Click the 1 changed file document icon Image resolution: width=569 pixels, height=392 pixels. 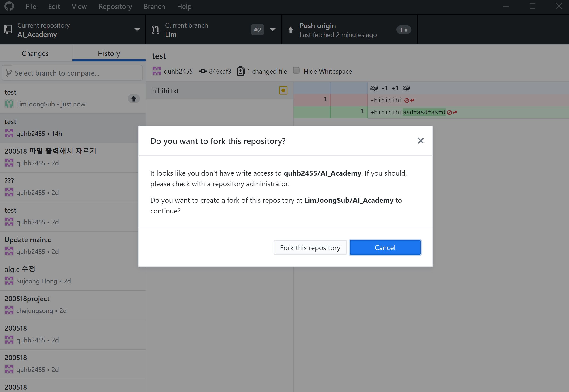click(241, 71)
